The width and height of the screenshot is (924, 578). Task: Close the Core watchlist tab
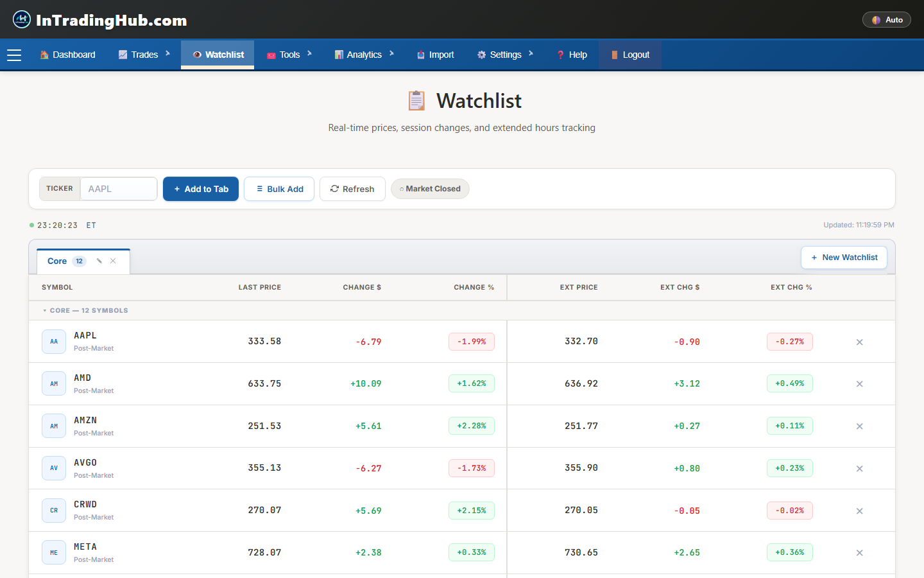coord(113,261)
